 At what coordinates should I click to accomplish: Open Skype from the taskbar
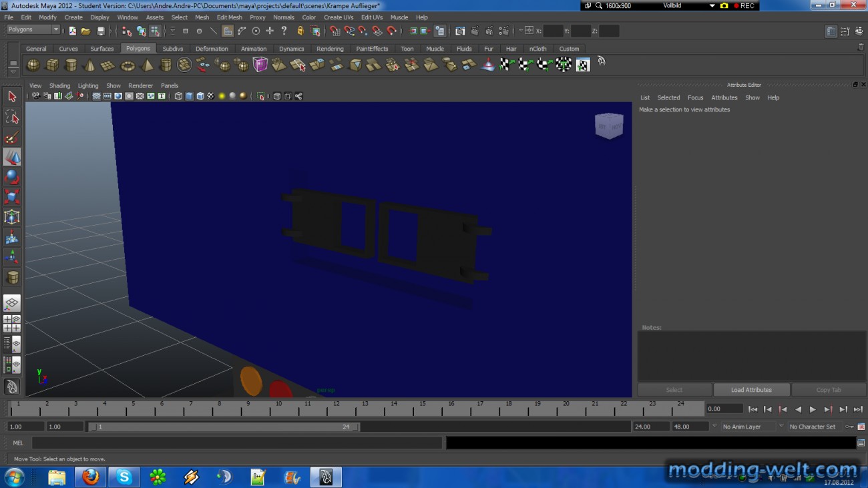(x=124, y=477)
